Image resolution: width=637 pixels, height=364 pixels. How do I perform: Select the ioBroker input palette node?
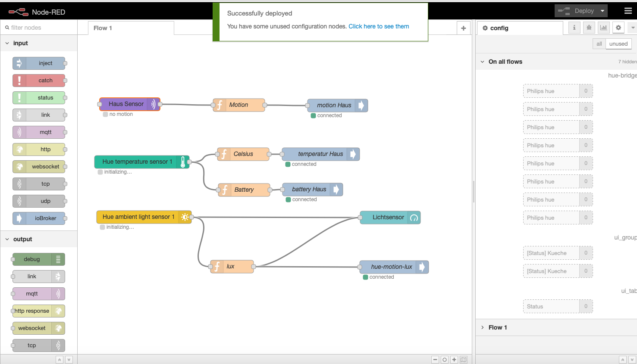[39, 218]
